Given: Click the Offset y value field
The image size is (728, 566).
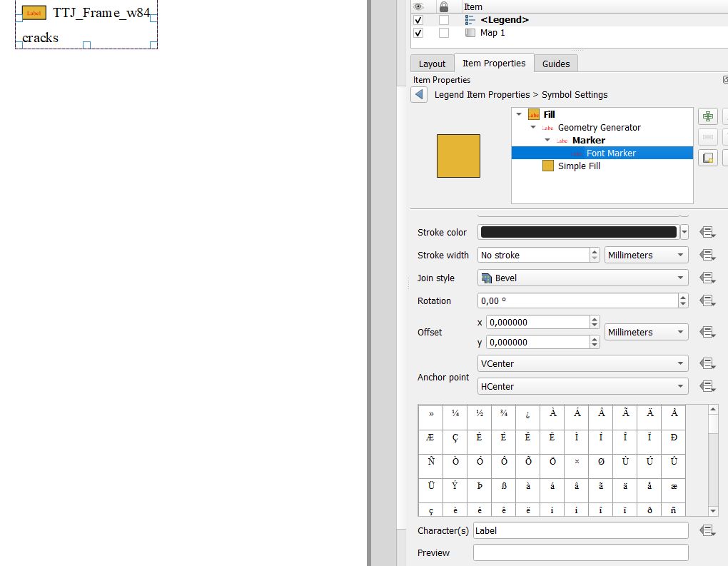Looking at the screenshot, I should [538, 342].
